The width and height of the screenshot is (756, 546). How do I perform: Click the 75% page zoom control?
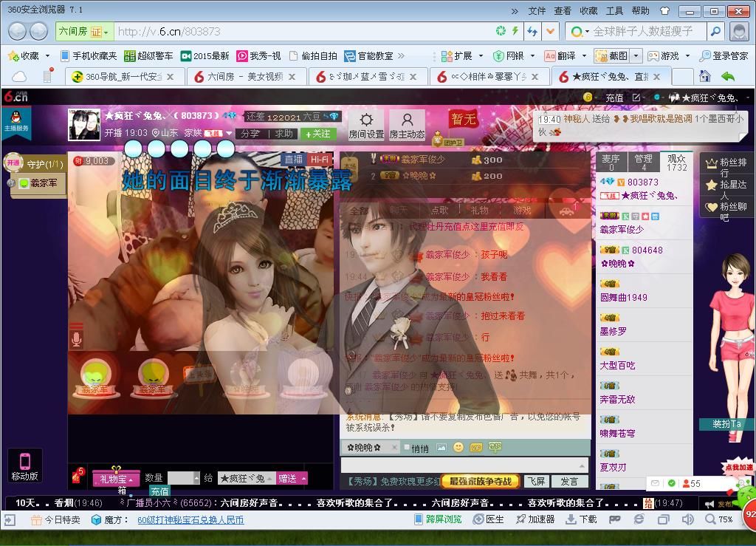coord(719,519)
